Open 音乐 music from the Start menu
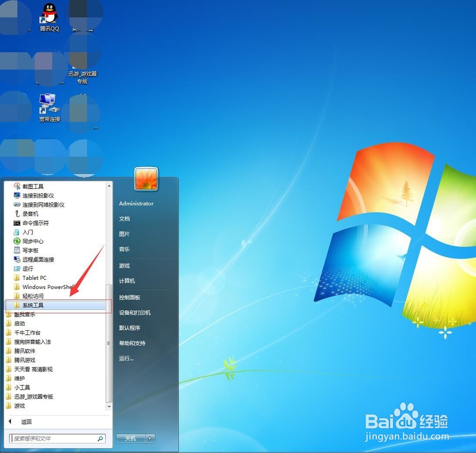The image size is (476, 453). (x=124, y=249)
